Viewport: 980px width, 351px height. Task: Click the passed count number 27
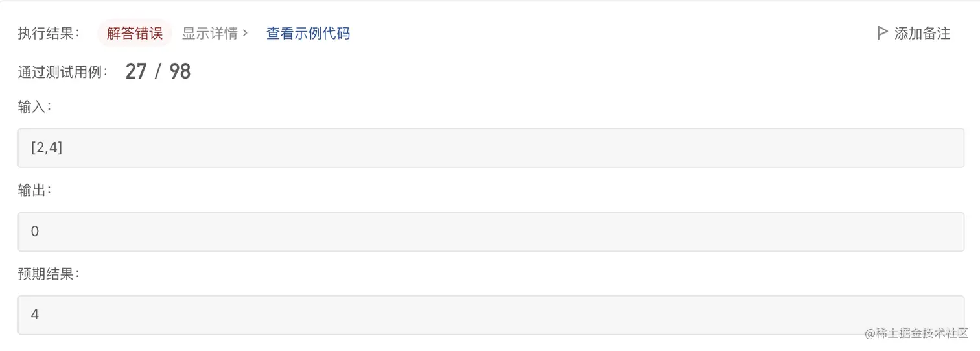tap(136, 71)
